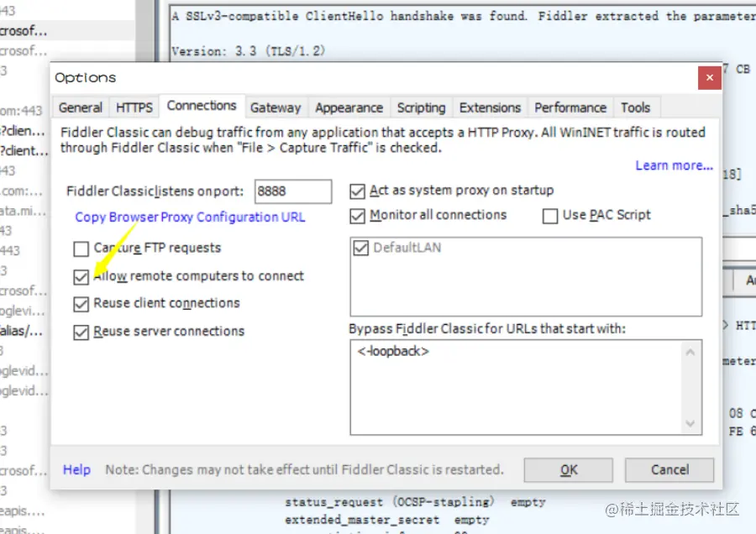Open the Performance tab

pyautogui.click(x=570, y=107)
